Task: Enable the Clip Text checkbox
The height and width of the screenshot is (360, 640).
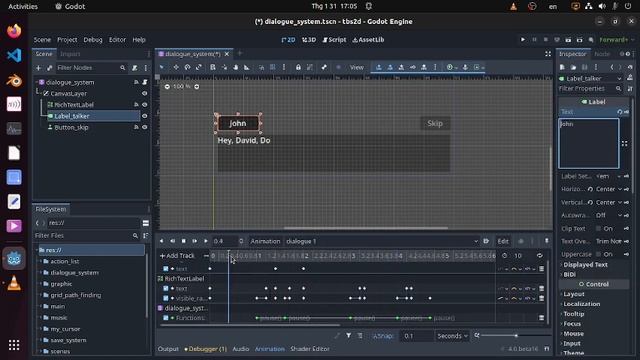Action: [598, 229]
